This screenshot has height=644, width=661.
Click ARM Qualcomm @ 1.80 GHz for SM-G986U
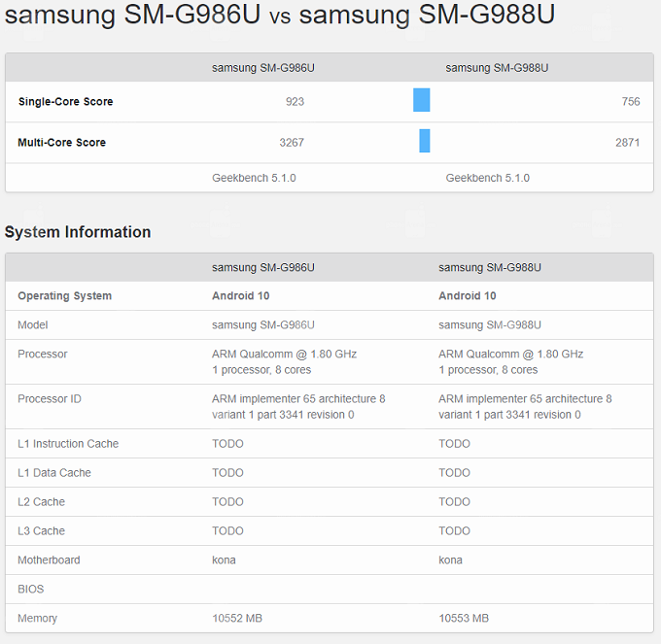[284, 354]
